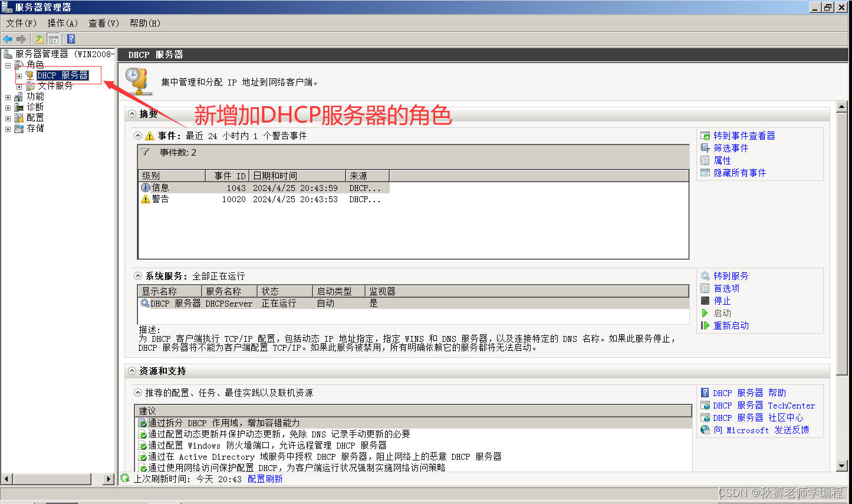The width and height of the screenshot is (852, 504).
Task: Click the 筛选事件 filter icon
Action: [x=705, y=148]
